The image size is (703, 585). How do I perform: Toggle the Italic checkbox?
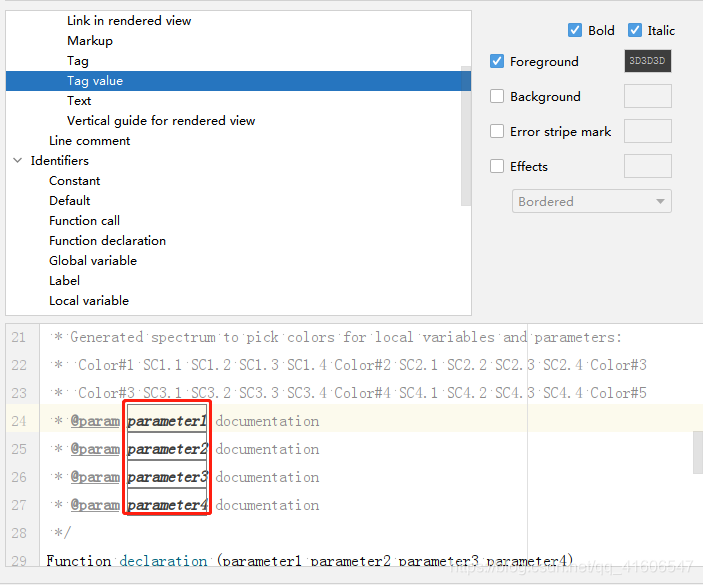(x=634, y=30)
